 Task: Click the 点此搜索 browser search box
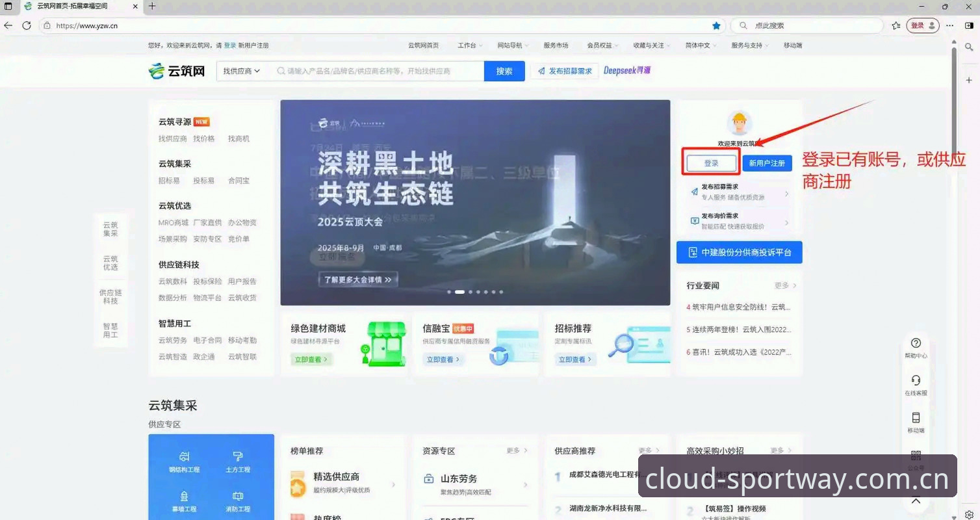pos(807,25)
